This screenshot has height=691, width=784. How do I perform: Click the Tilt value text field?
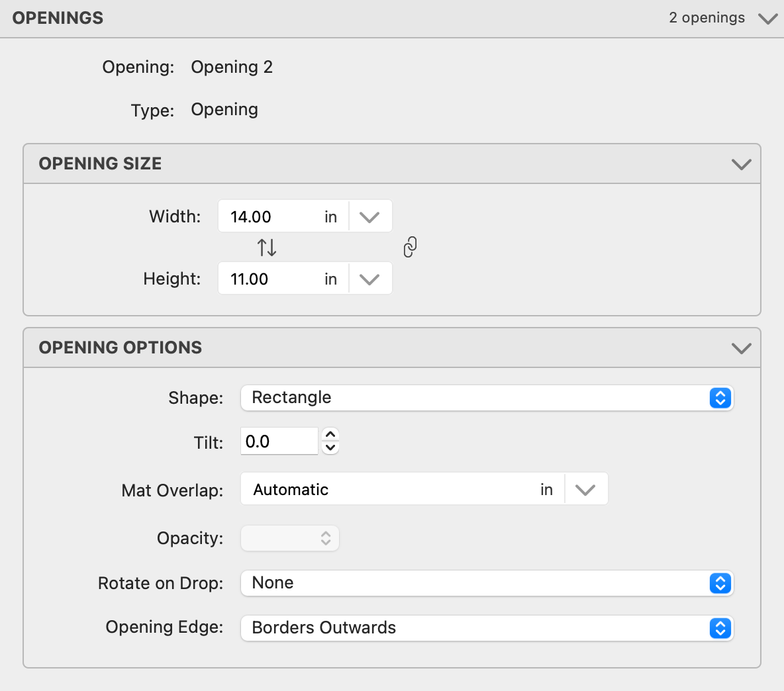279,441
